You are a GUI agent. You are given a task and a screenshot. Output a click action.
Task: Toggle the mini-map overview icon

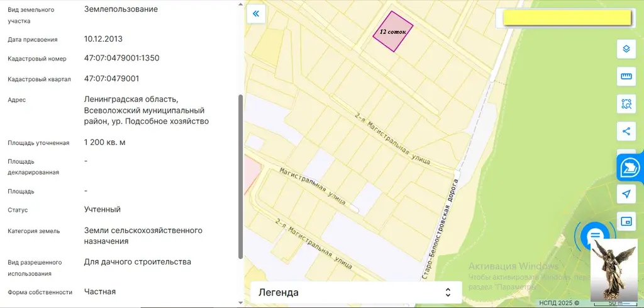(x=626, y=221)
